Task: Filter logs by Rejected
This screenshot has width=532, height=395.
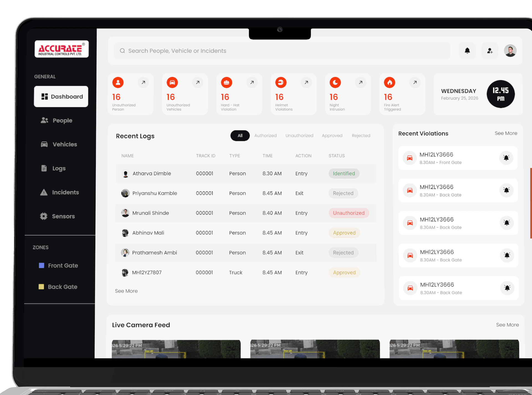Action: [x=361, y=136]
